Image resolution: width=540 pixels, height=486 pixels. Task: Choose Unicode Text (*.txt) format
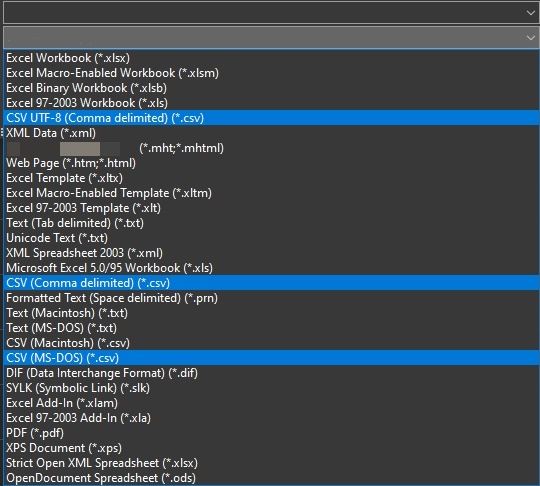coord(271,238)
